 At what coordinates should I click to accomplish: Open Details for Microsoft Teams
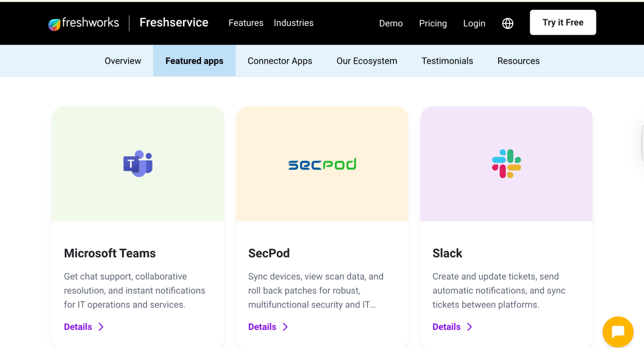pos(78,327)
